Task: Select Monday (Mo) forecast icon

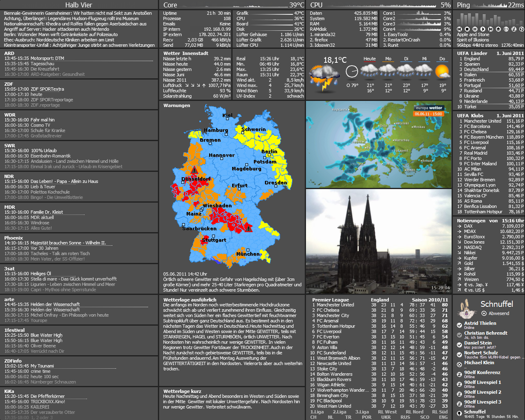Action: (x=388, y=70)
